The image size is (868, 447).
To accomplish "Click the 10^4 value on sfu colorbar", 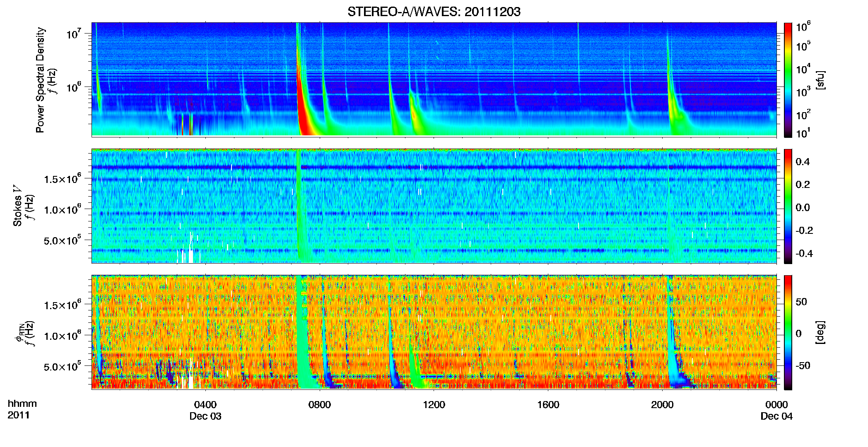I will (x=803, y=69).
